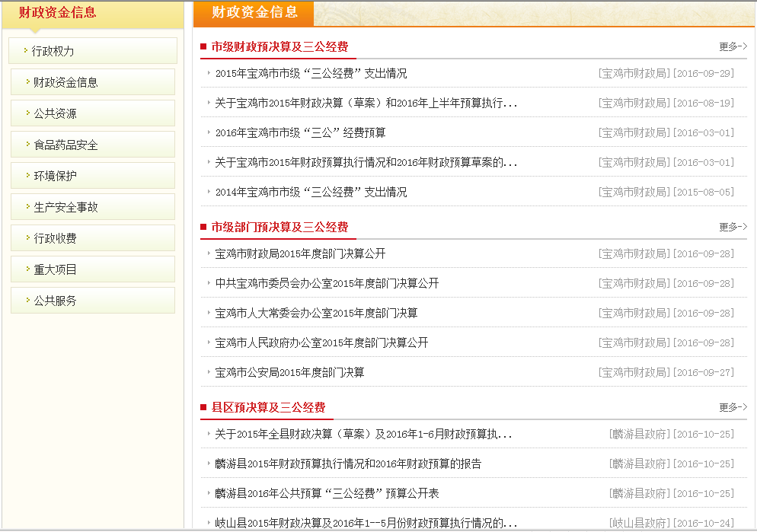Open 食品药品安全 sidebar entry
This screenshot has height=532, width=757.
coord(65,145)
